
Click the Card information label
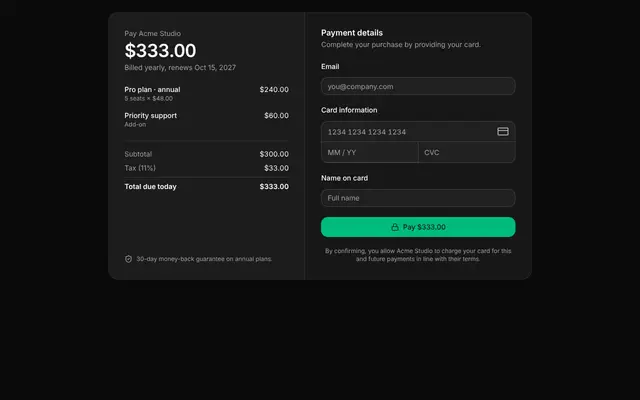click(x=349, y=110)
